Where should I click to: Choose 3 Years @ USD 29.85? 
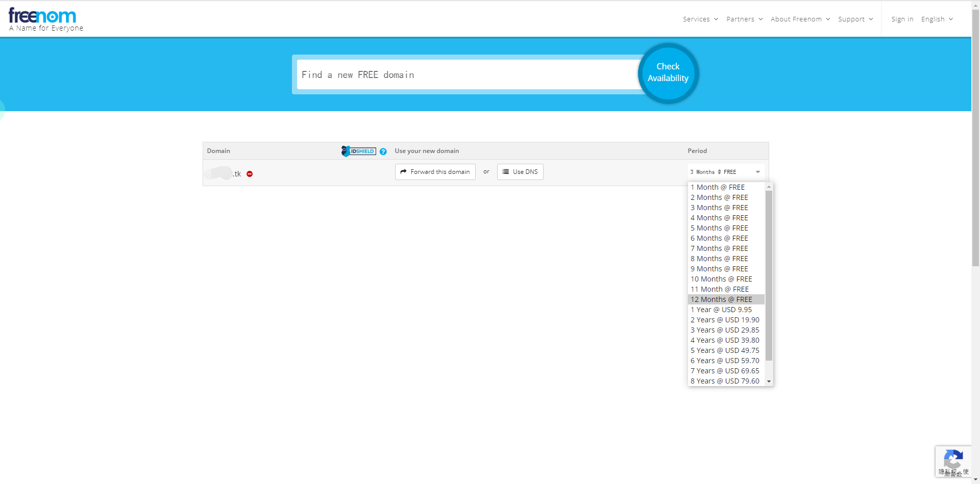pos(726,330)
